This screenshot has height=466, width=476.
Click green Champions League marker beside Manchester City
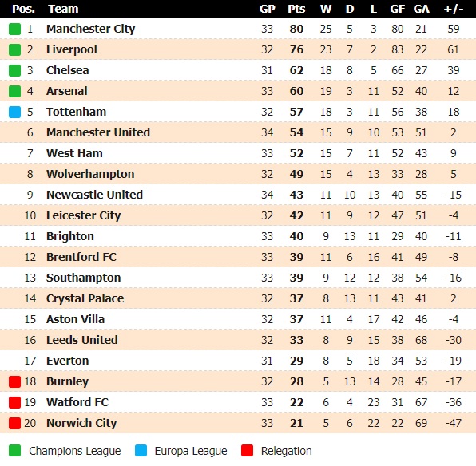point(14,29)
